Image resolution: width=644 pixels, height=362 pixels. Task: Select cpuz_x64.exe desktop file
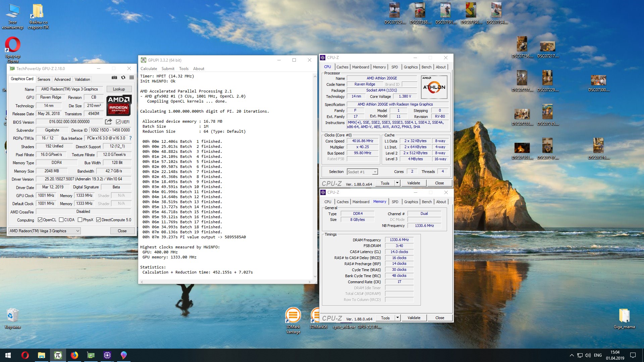click(344, 327)
